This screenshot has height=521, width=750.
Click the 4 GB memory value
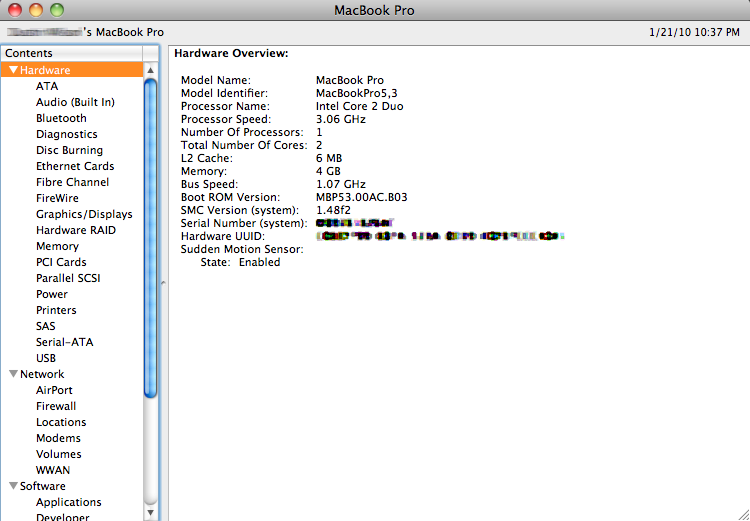click(x=328, y=171)
